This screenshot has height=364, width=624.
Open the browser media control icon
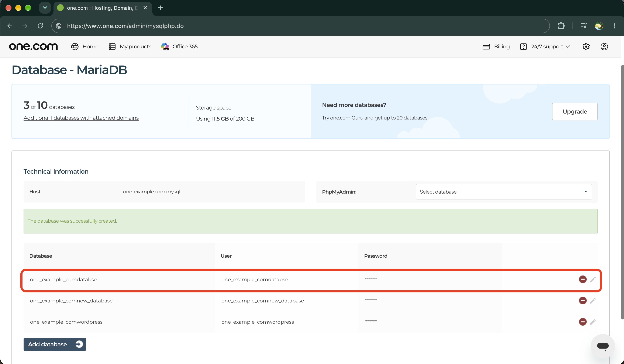584,26
